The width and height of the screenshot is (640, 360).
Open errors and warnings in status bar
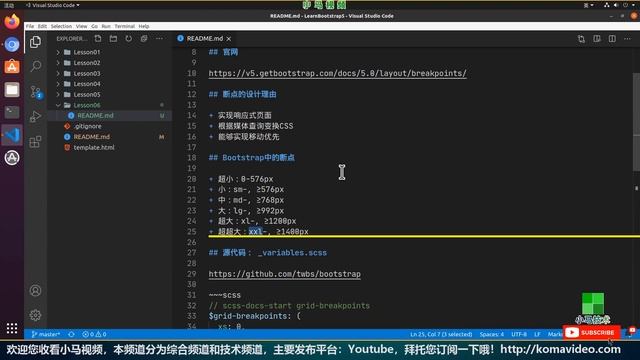[x=94, y=334]
